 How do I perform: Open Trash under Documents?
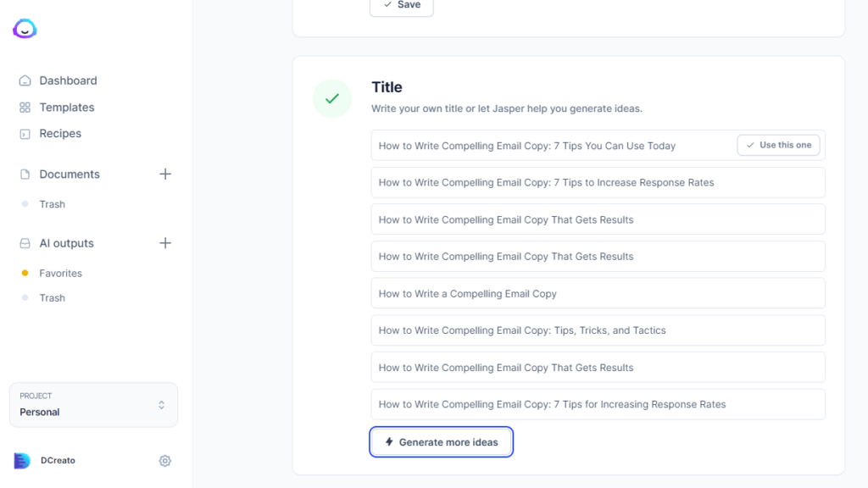point(52,204)
